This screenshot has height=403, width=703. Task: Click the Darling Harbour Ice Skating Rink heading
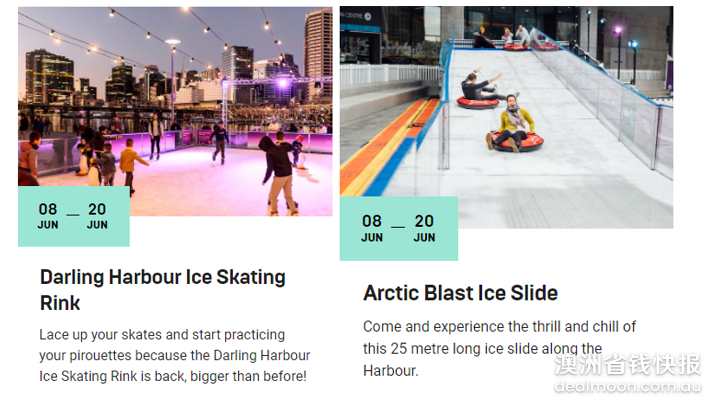(x=163, y=290)
